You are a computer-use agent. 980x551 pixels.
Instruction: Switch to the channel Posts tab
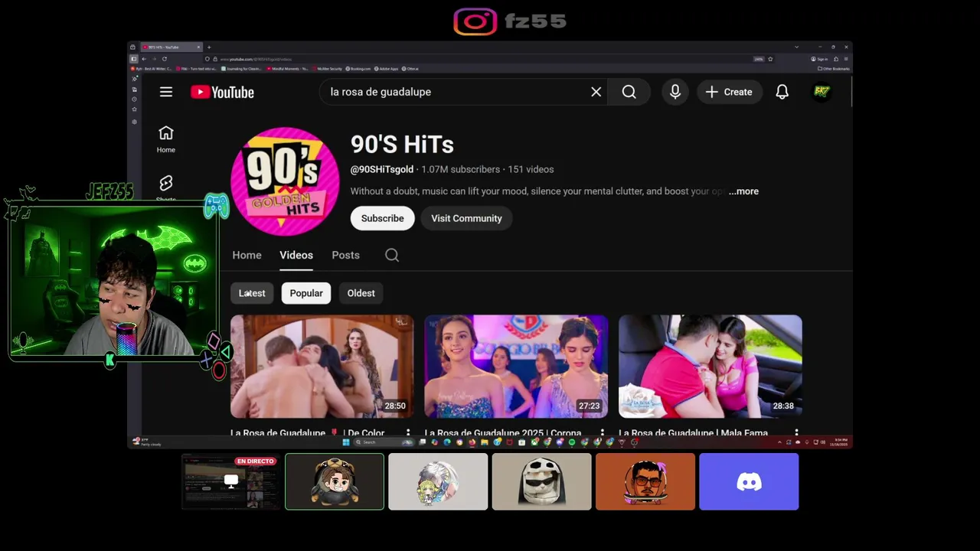tap(345, 255)
